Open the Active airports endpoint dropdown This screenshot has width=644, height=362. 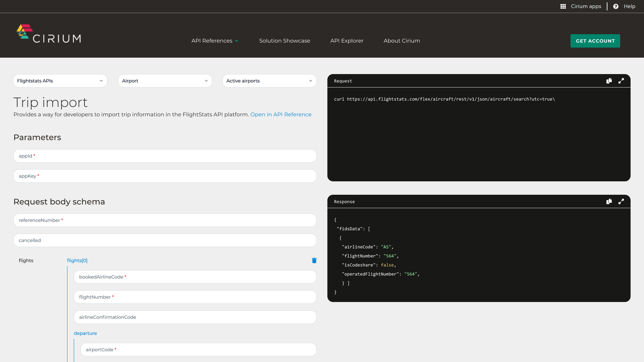coord(269,81)
